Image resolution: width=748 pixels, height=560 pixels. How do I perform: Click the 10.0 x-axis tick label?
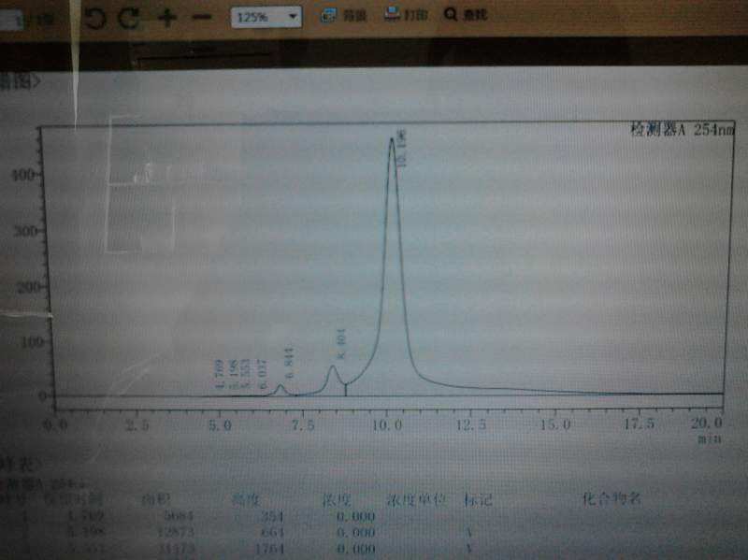point(387,424)
